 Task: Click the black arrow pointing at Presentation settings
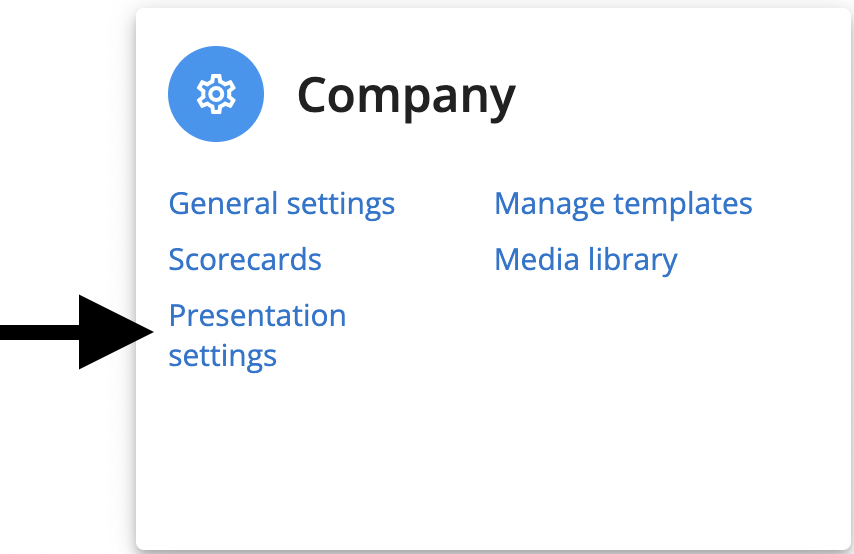(x=77, y=332)
